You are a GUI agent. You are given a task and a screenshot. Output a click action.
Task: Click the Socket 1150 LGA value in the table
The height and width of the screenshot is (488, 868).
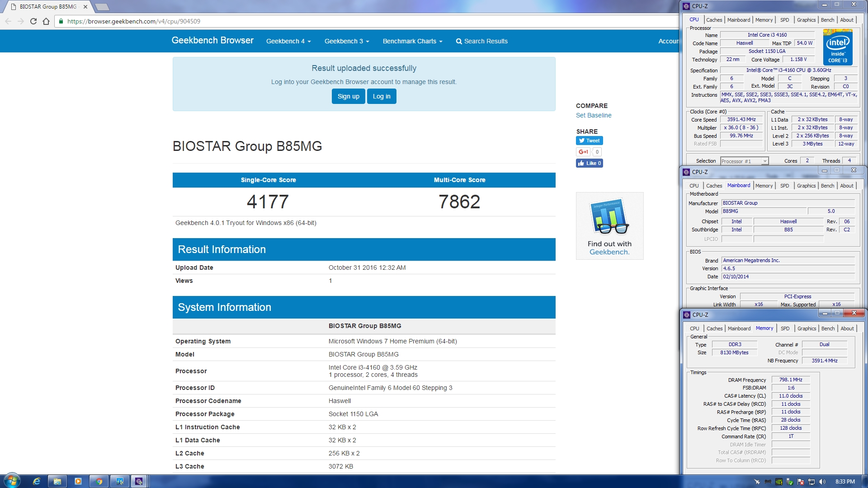(353, 414)
